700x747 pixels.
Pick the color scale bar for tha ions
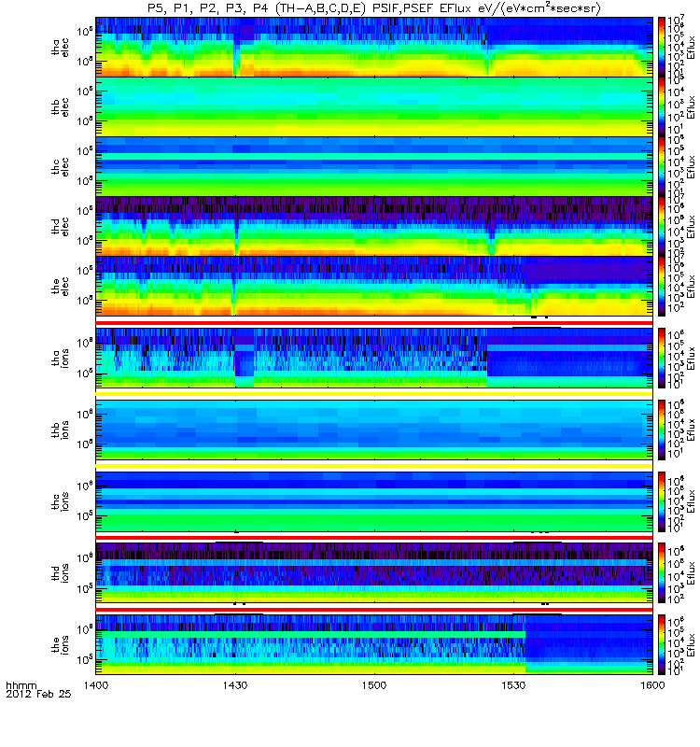coord(662,358)
